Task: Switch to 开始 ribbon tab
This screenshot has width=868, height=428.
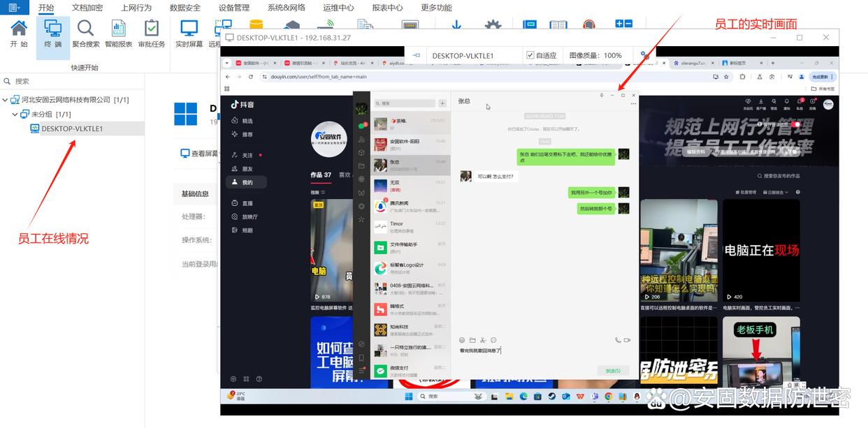Action: (x=46, y=8)
